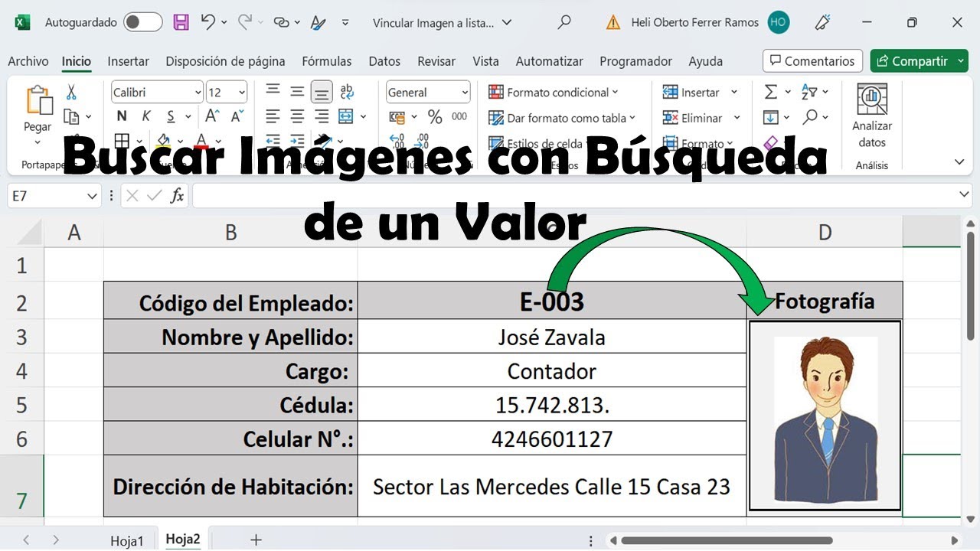Expand the Pegar paste options arrow
The width and height of the screenshot is (980, 551).
coord(38,143)
